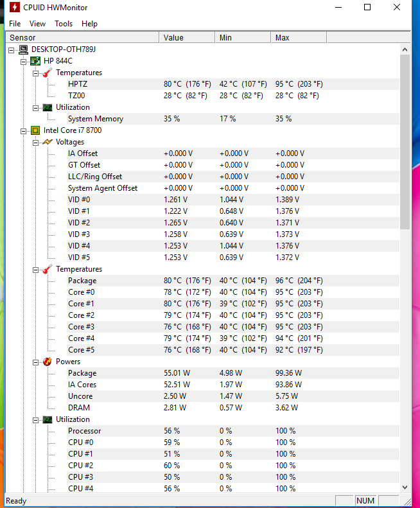Collapse the HP 844C node
420x508 pixels.
pos(23,62)
